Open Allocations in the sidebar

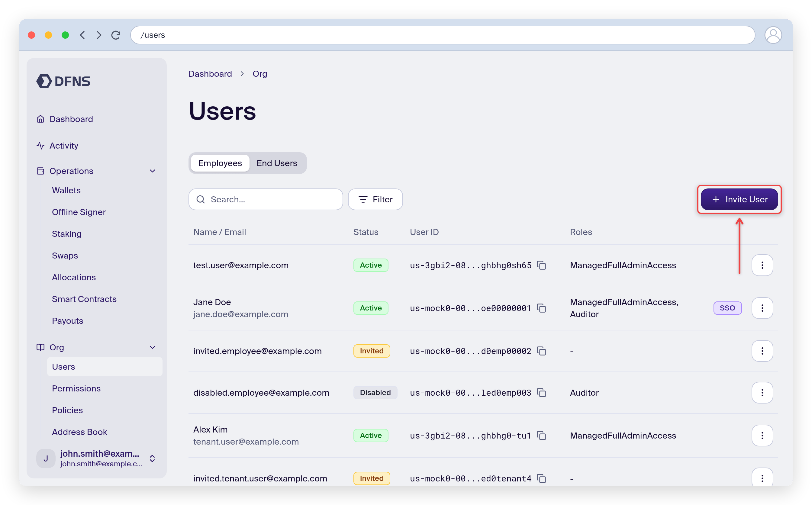click(x=74, y=277)
